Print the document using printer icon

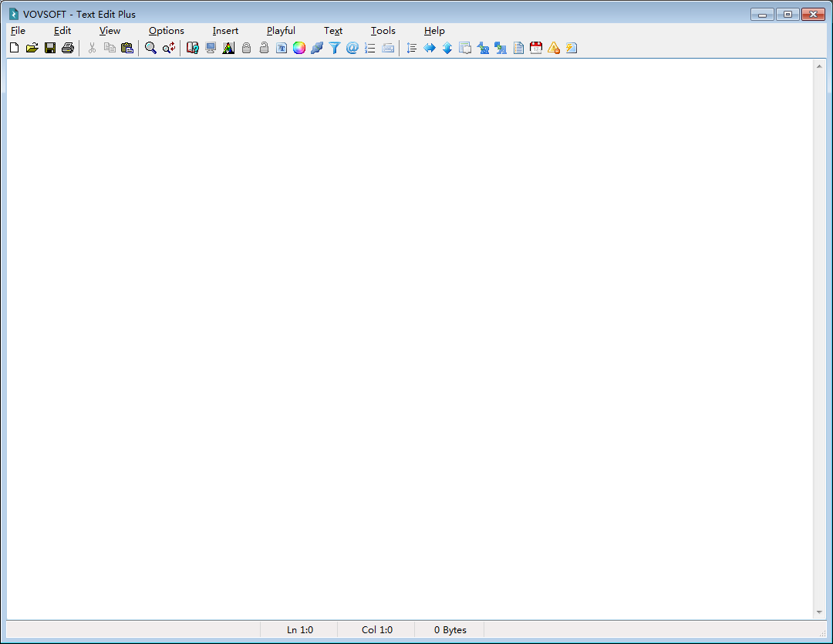67,48
